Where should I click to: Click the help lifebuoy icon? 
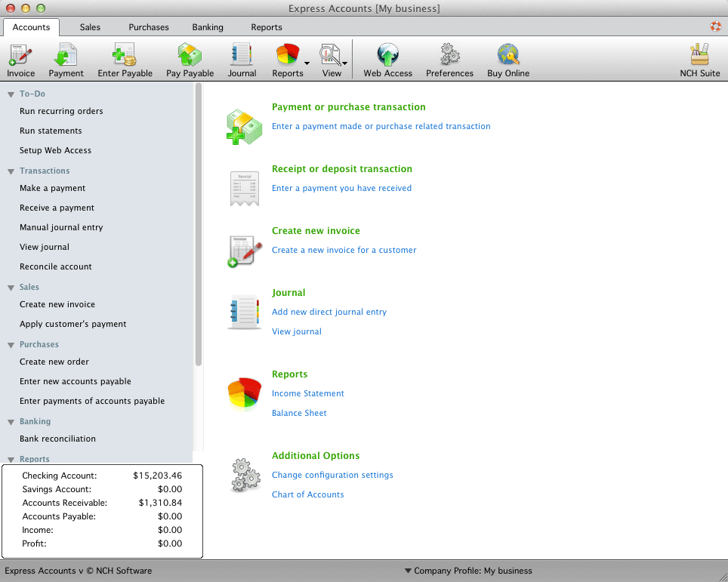tap(715, 26)
